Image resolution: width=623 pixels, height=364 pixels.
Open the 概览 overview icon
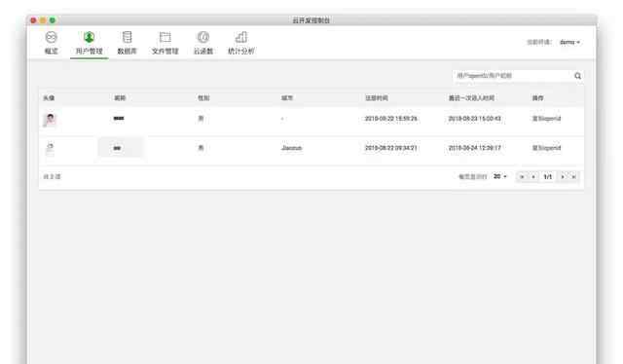(x=51, y=37)
